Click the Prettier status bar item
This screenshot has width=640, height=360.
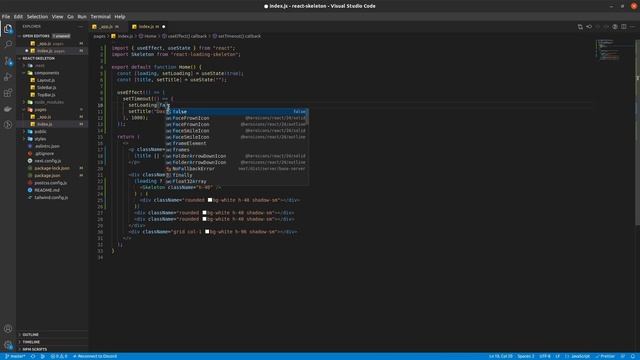click(605, 356)
